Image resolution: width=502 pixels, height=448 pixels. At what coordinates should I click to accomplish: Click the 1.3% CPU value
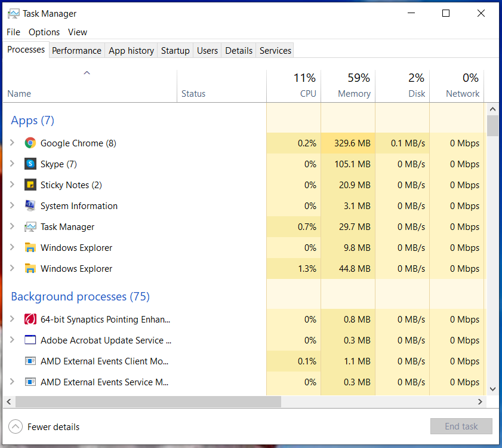(x=307, y=269)
